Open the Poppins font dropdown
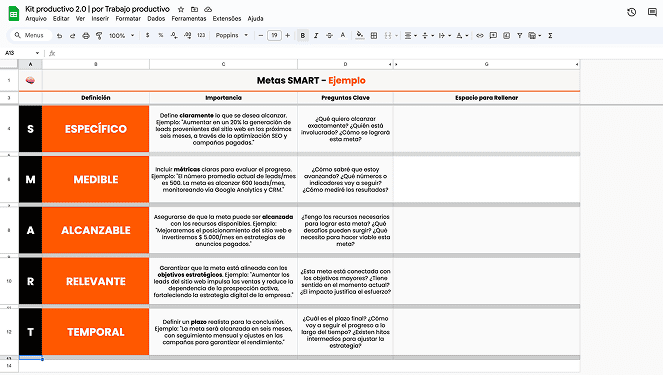 232,36
